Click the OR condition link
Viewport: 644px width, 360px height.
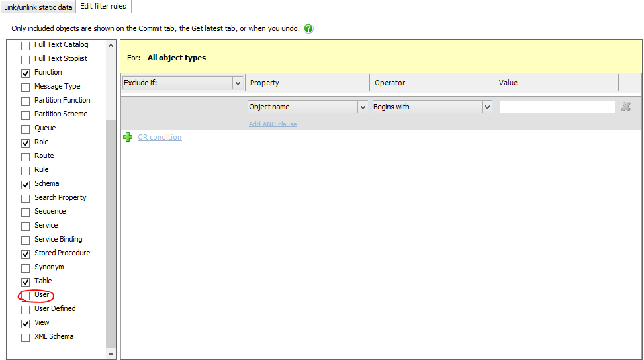[159, 137]
